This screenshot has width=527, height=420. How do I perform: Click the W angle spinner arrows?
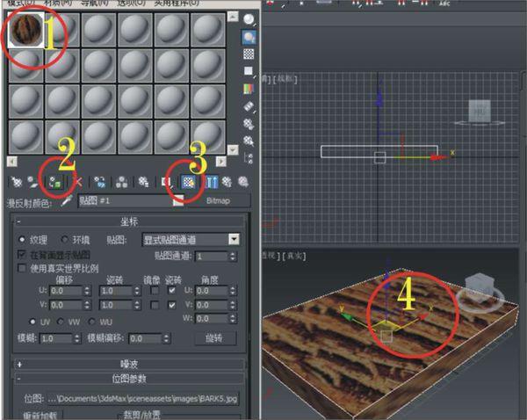click(x=233, y=318)
